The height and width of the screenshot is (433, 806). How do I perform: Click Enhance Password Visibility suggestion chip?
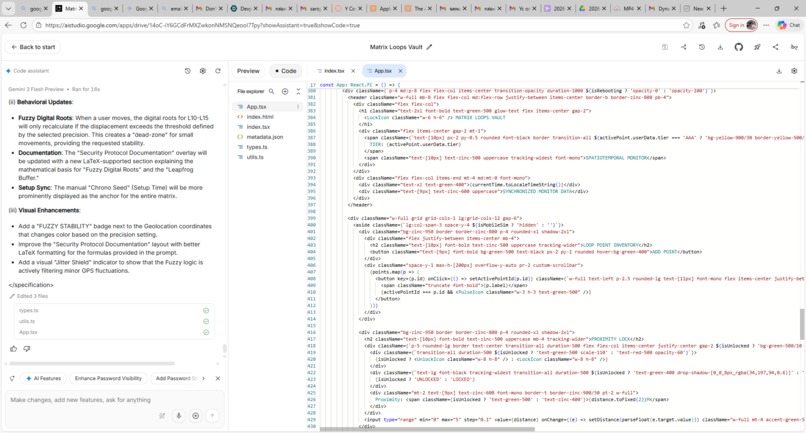108,378
